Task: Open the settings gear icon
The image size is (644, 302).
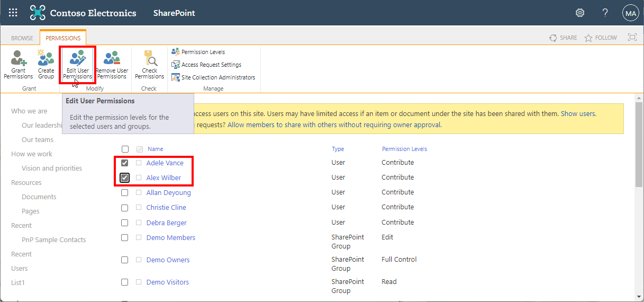Action: [580, 13]
